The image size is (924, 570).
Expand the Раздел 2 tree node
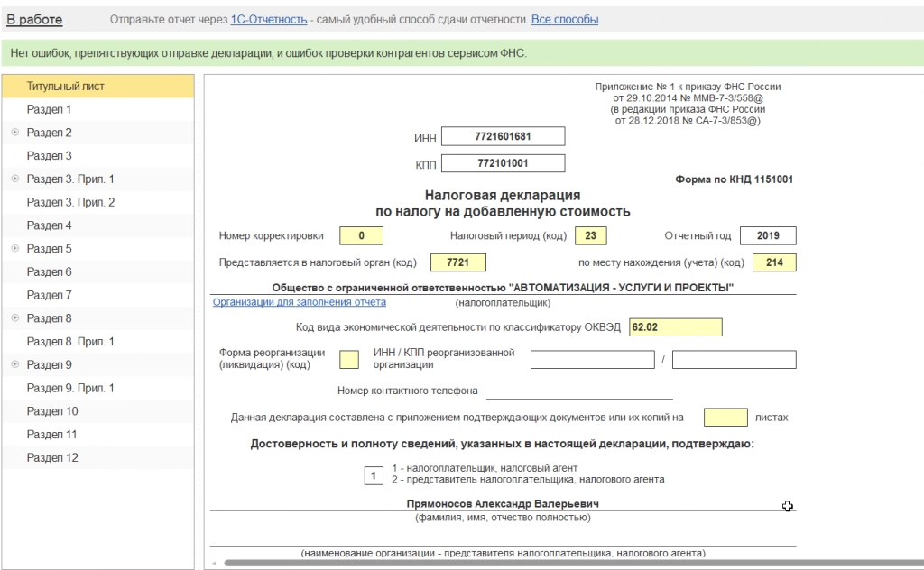15,133
